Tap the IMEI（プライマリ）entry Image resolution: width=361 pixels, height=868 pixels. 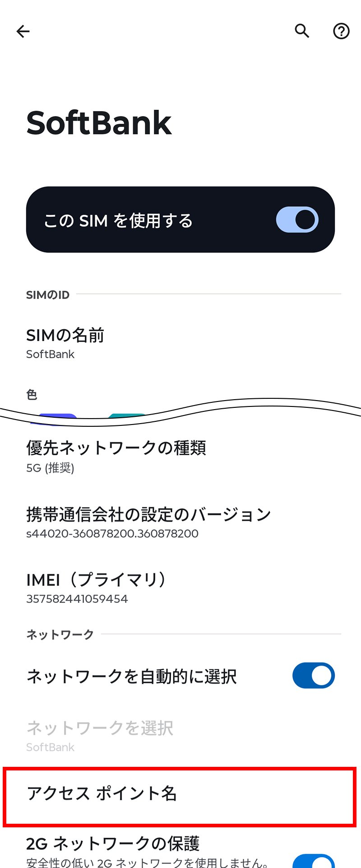click(x=180, y=588)
